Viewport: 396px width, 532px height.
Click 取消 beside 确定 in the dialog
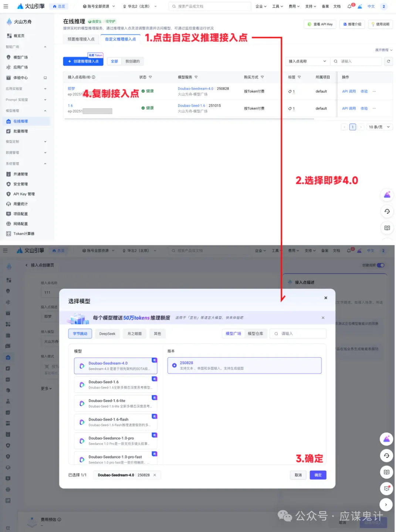tap(298, 475)
